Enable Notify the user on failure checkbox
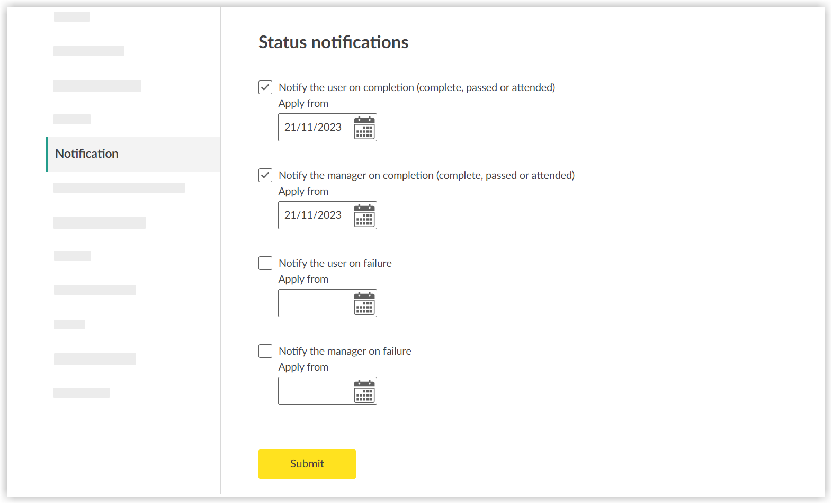The width and height of the screenshot is (832, 504). click(265, 263)
